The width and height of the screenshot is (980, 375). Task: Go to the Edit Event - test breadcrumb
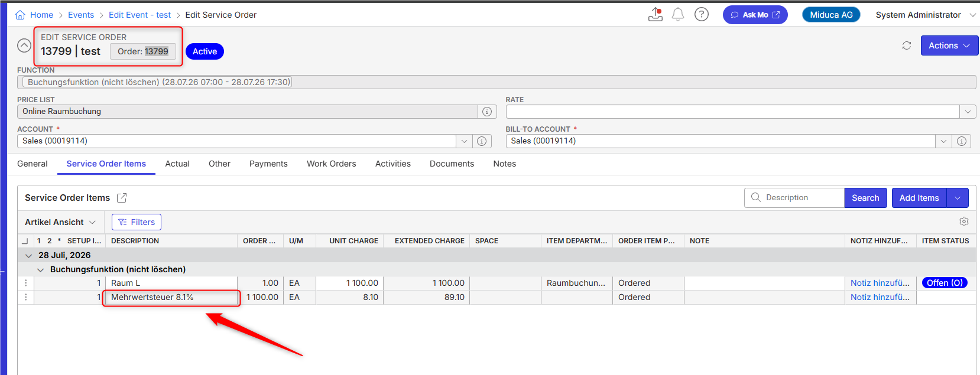tap(139, 15)
